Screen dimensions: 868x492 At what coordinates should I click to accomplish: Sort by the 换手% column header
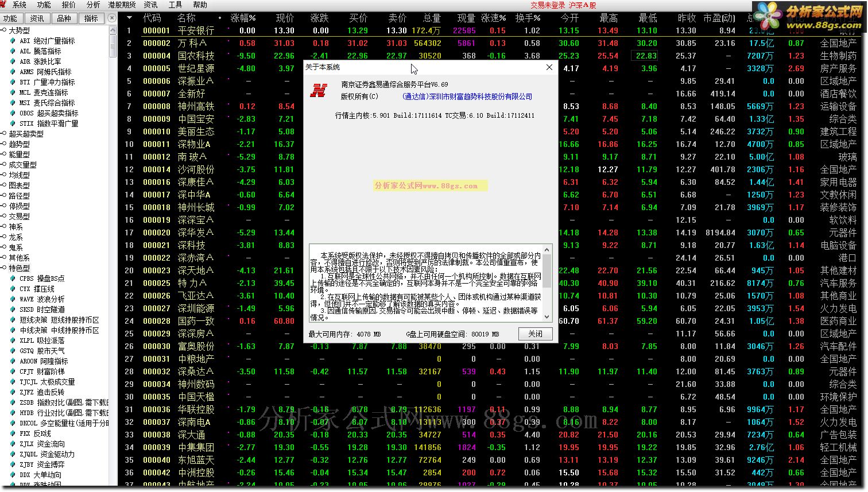point(528,18)
